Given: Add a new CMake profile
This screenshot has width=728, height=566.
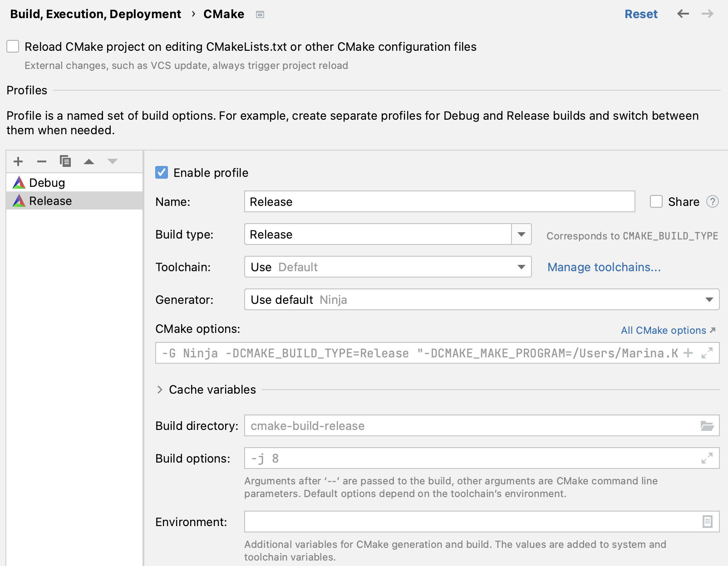Looking at the screenshot, I should click(x=18, y=161).
